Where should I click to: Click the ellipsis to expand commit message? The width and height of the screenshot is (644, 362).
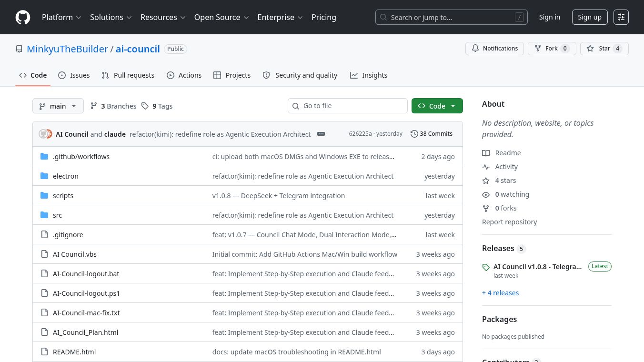pyautogui.click(x=321, y=134)
